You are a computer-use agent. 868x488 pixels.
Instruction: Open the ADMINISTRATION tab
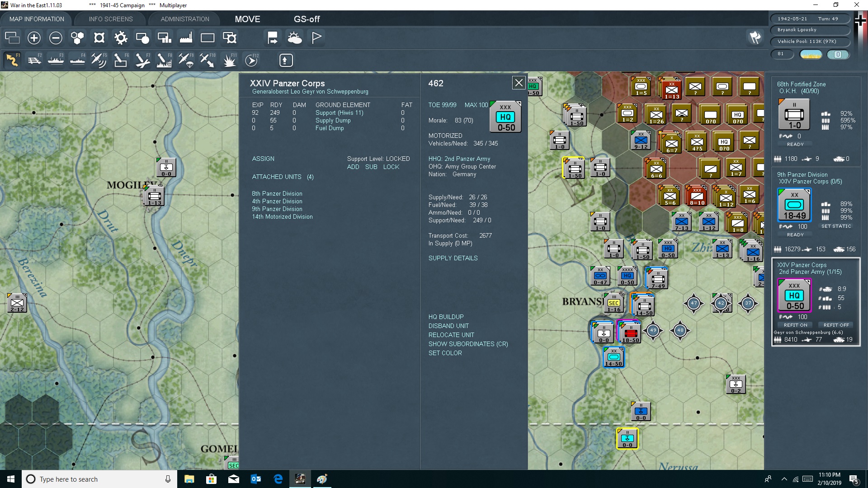[185, 19]
